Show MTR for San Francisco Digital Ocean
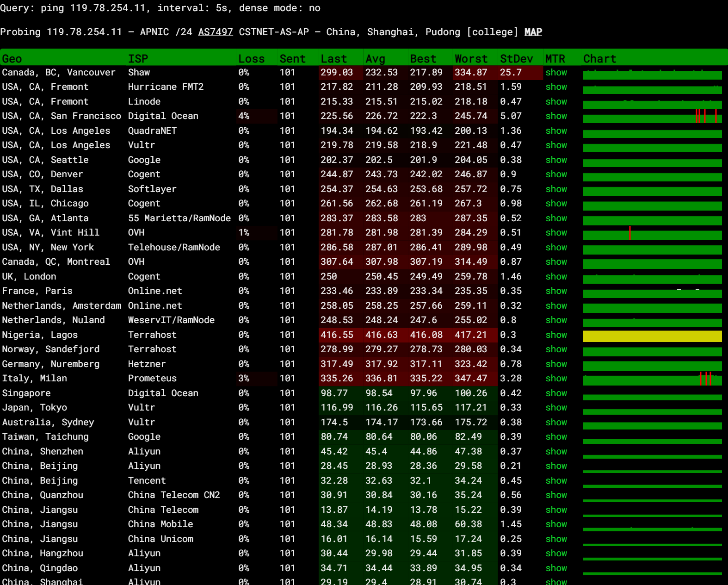 pyautogui.click(x=556, y=116)
